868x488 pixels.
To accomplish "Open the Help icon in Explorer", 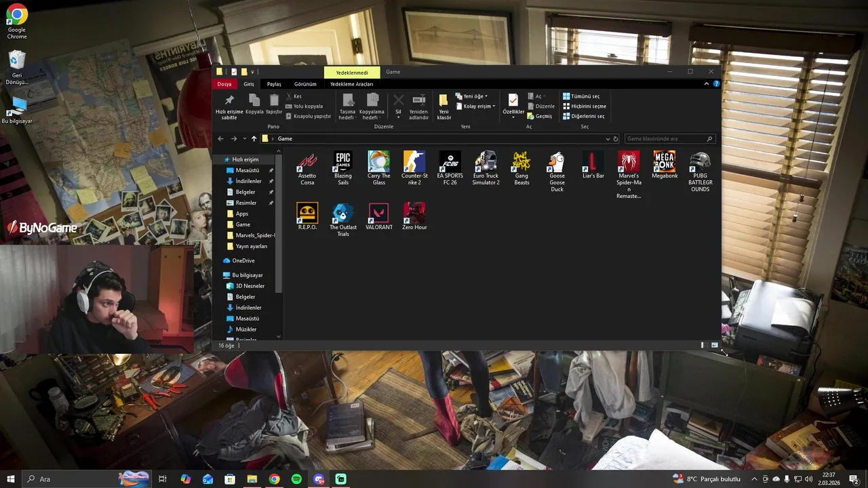I will pyautogui.click(x=716, y=84).
